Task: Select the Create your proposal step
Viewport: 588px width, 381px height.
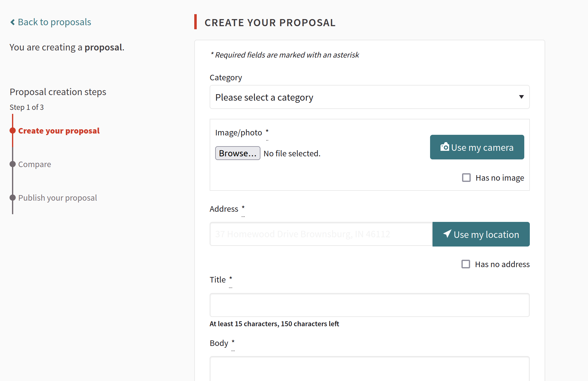Action: pos(59,131)
